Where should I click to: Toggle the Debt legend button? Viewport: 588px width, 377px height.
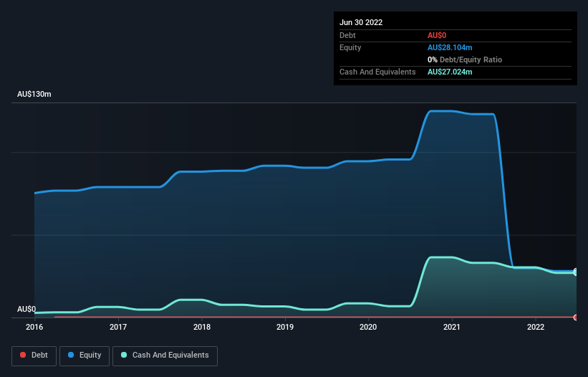[34, 355]
